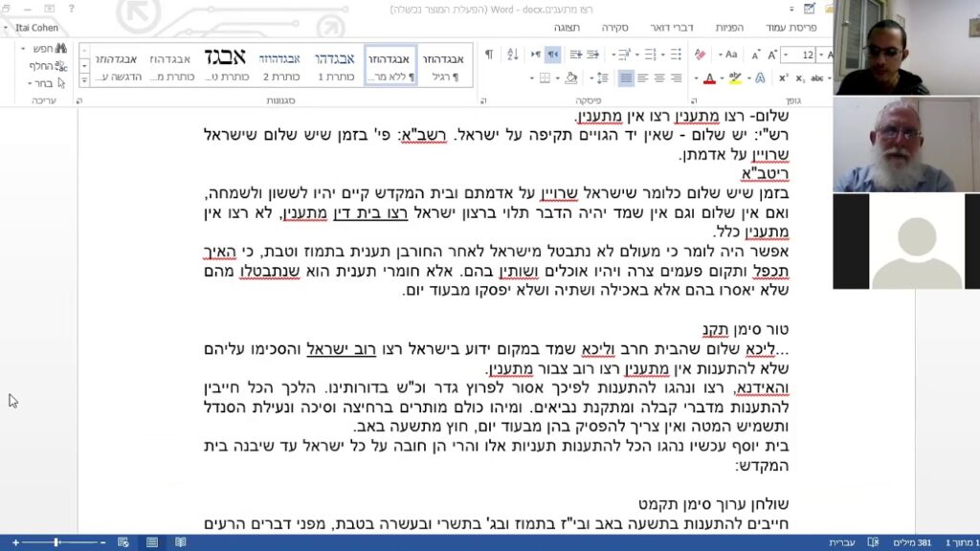Screen dimensions: 980x551
Task: Set right-to-left text direction
Action: pyautogui.click(x=552, y=55)
